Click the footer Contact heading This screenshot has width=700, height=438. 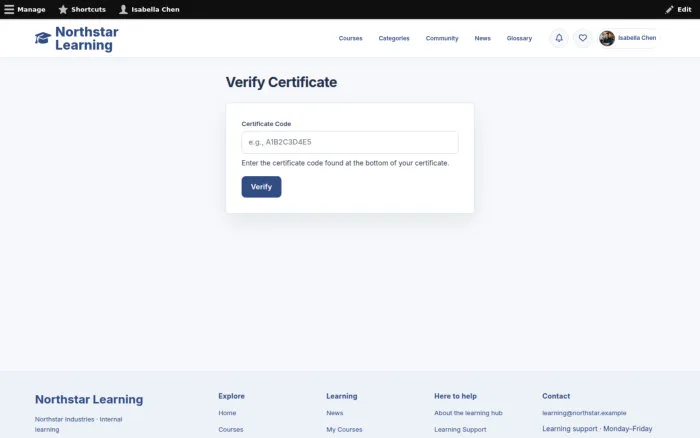pyautogui.click(x=556, y=396)
